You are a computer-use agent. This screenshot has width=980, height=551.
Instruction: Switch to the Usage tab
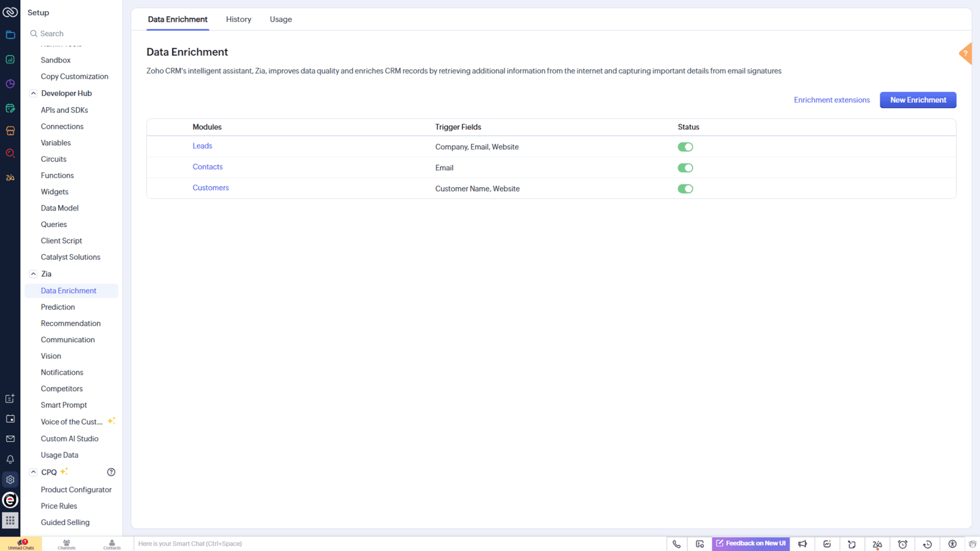[281, 19]
